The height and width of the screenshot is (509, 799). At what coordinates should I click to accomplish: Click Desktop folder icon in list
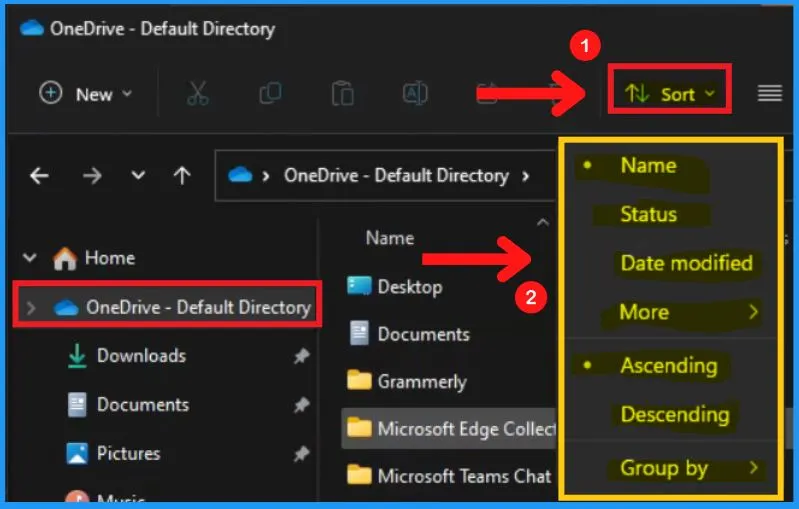point(359,286)
